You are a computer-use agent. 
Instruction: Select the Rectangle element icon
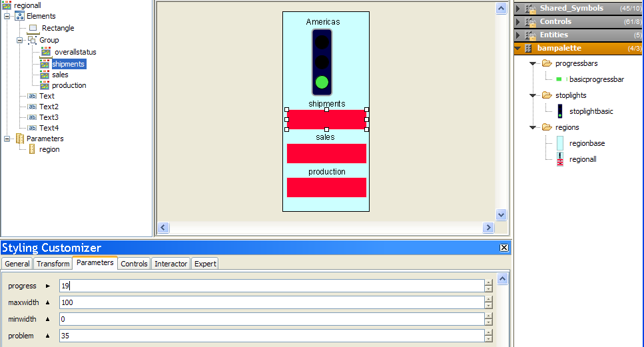coord(33,29)
